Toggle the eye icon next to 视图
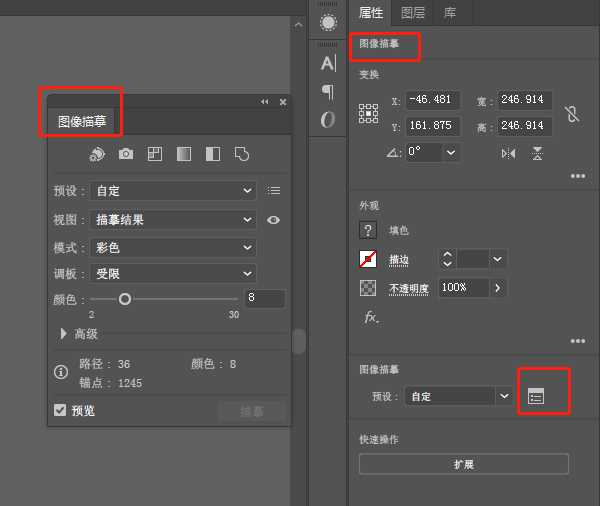Viewport: 600px width, 506px height. (x=273, y=220)
